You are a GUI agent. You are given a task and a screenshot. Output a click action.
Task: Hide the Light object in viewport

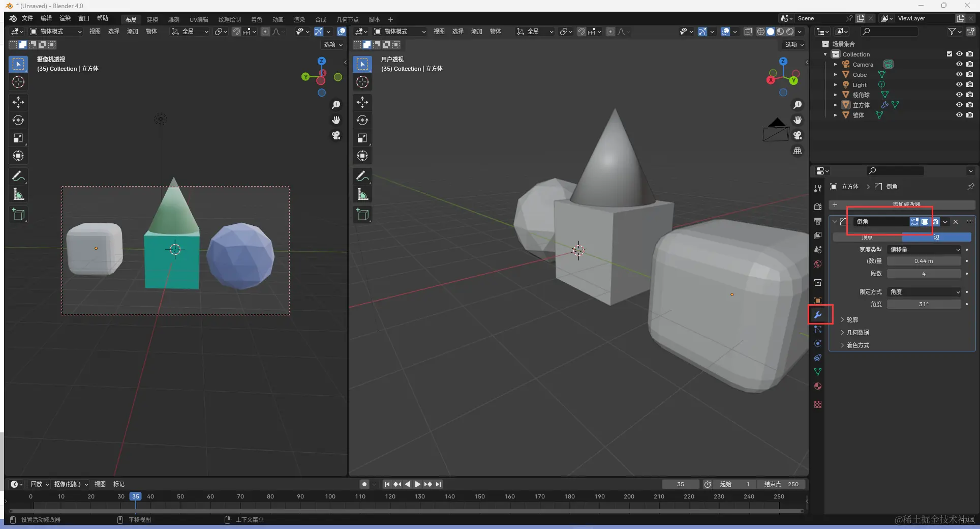(959, 85)
